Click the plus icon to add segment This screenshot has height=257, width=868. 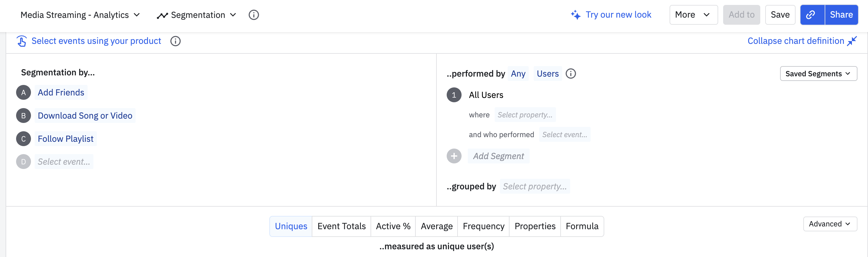click(x=454, y=156)
